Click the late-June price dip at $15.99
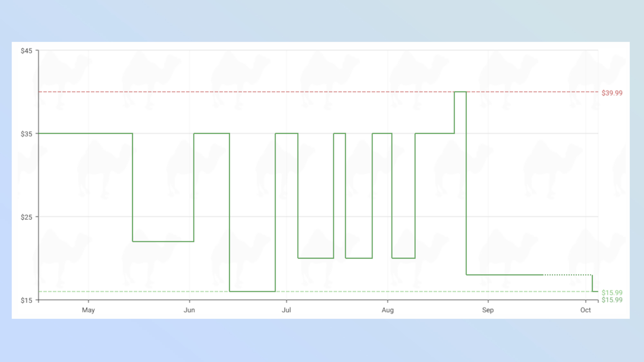The image size is (644, 362). click(x=252, y=291)
